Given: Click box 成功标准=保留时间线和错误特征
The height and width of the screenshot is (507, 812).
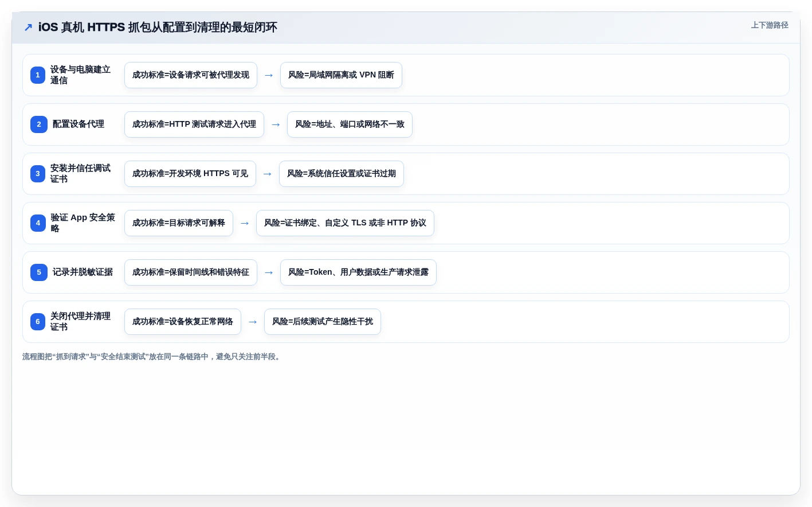Looking at the screenshot, I should 191,272.
